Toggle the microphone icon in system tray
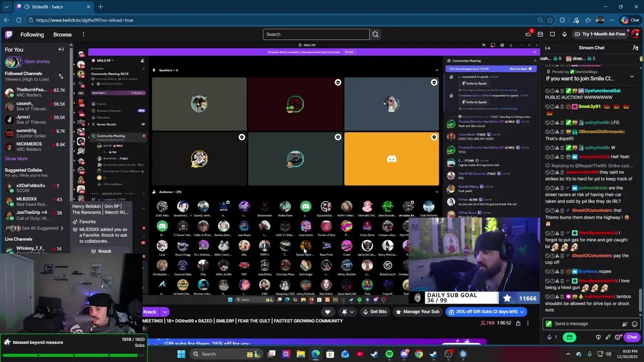The height and width of the screenshot is (362, 644). click(x=590, y=354)
